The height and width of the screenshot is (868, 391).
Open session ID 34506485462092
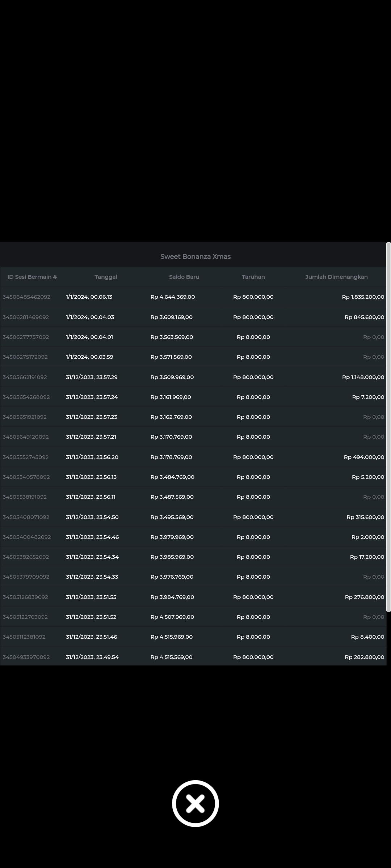[26, 297]
